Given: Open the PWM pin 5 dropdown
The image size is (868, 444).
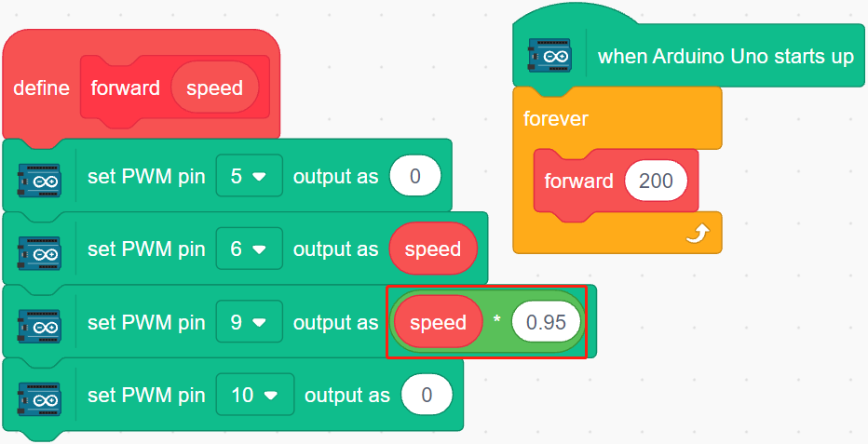Looking at the screenshot, I should coord(249,176).
